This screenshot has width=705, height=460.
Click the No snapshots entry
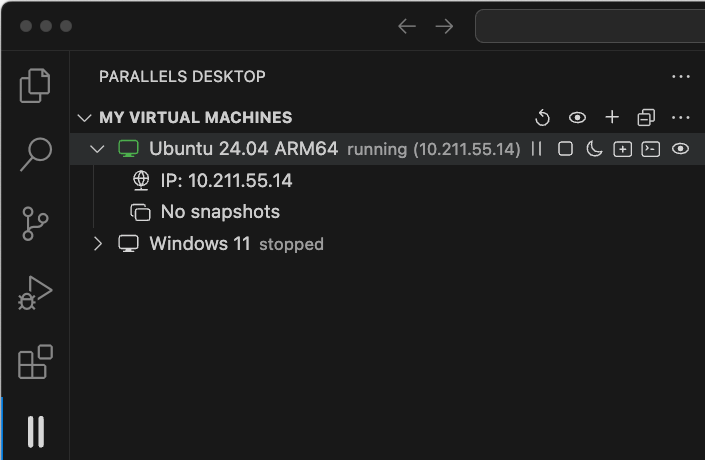(220, 212)
